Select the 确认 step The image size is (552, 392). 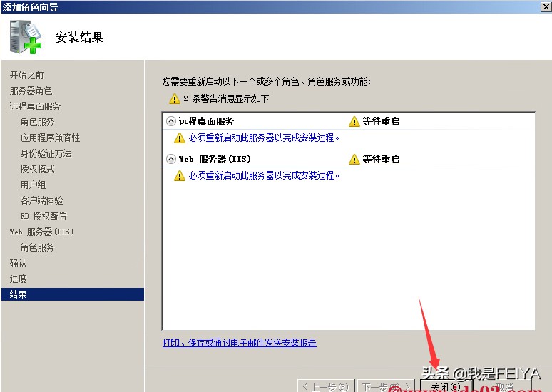18,263
